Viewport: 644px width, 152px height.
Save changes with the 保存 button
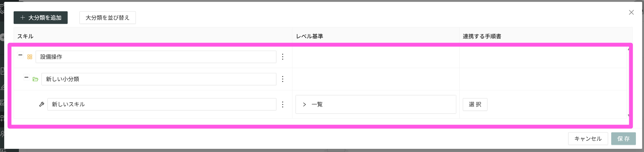tap(623, 138)
